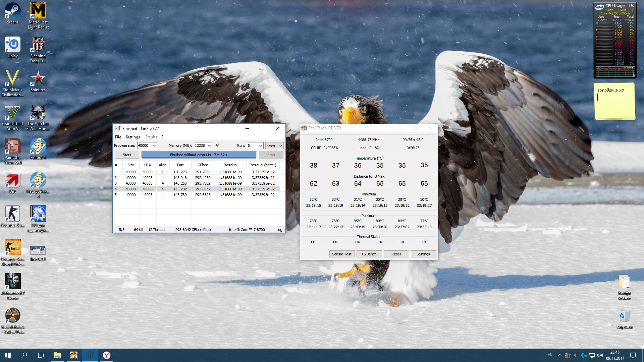
Task: Open the Recycle Bin (Корзина) icon
Action: pos(624,317)
